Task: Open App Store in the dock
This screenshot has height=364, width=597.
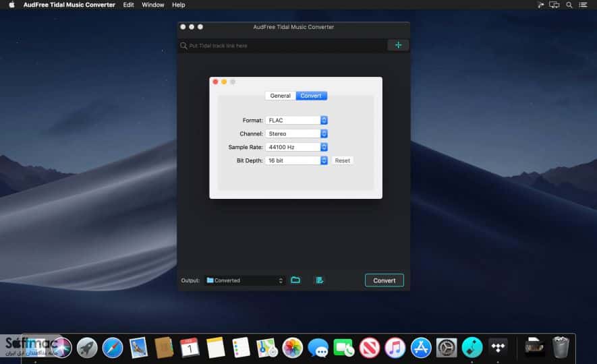Action: [421, 347]
